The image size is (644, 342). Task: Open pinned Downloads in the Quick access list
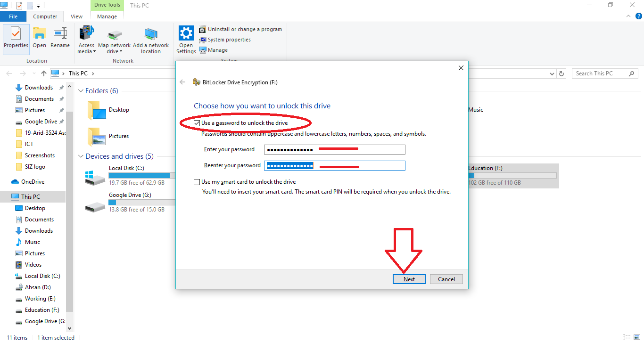click(39, 88)
